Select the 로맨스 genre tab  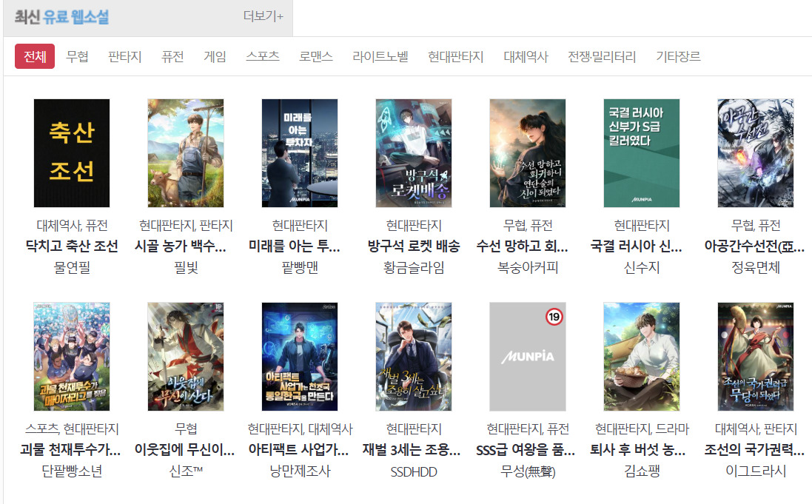[316, 56]
